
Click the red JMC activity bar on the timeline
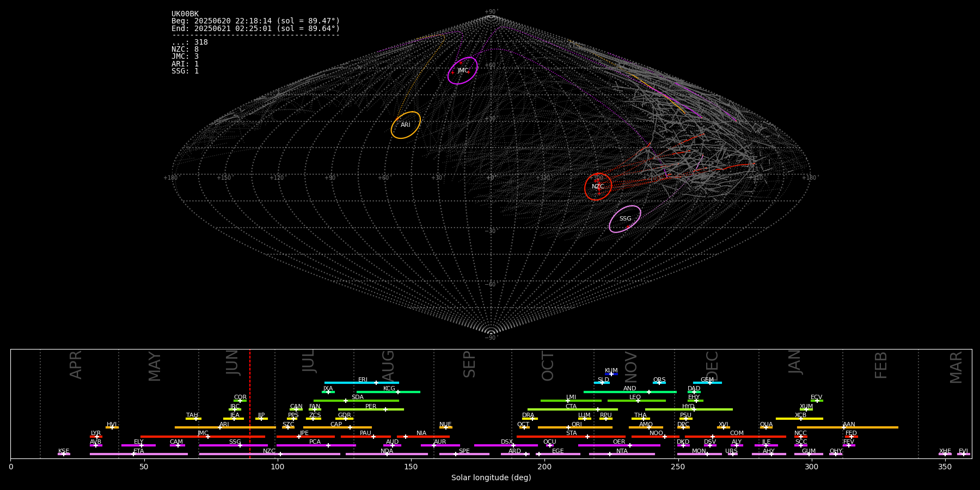[203, 437]
